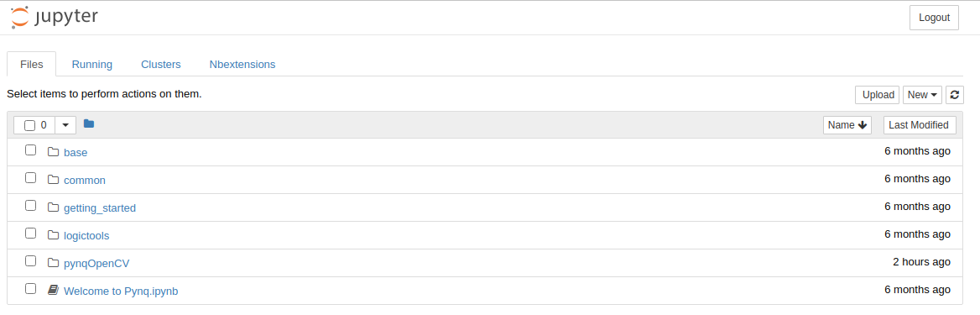The height and width of the screenshot is (315, 980).
Task: Toggle the select-all checkbox in the header
Action: (x=29, y=125)
